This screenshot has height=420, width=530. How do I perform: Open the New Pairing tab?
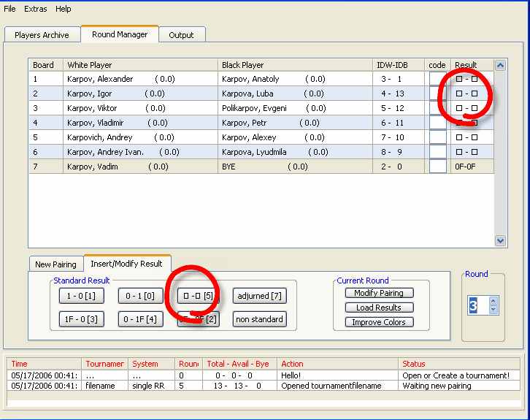tap(56, 264)
